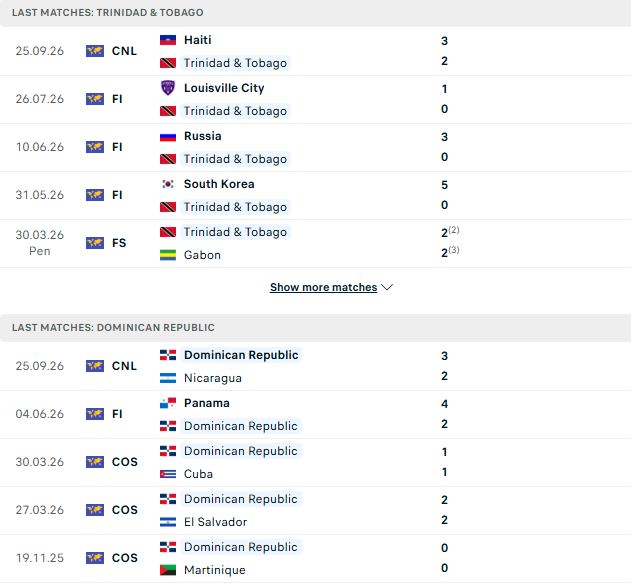Click the Cuba flag icon

(168, 474)
